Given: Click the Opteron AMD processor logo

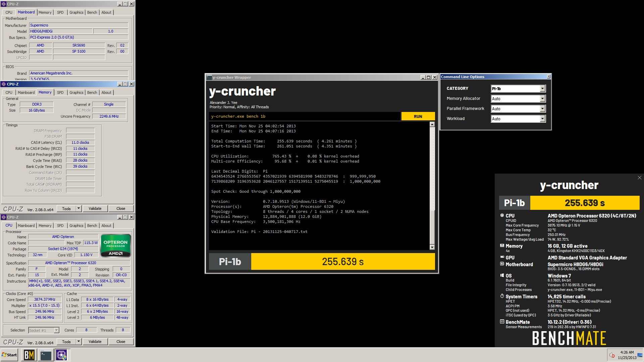Looking at the screenshot, I should (116, 246).
